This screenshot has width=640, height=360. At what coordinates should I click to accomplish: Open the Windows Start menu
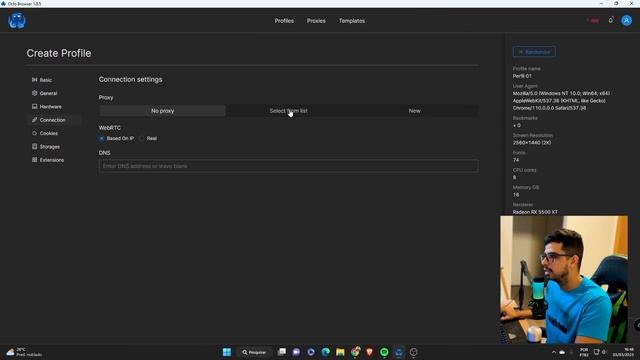(x=227, y=352)
